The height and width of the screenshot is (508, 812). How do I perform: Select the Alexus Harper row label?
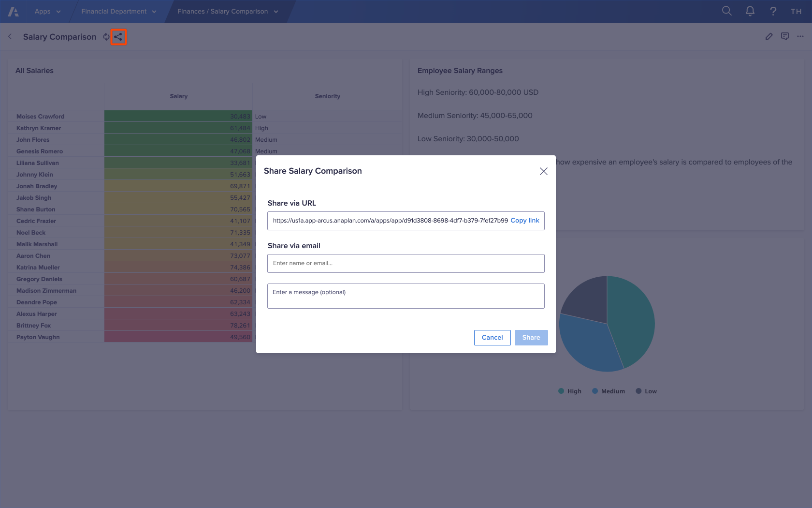click(37, 314)
